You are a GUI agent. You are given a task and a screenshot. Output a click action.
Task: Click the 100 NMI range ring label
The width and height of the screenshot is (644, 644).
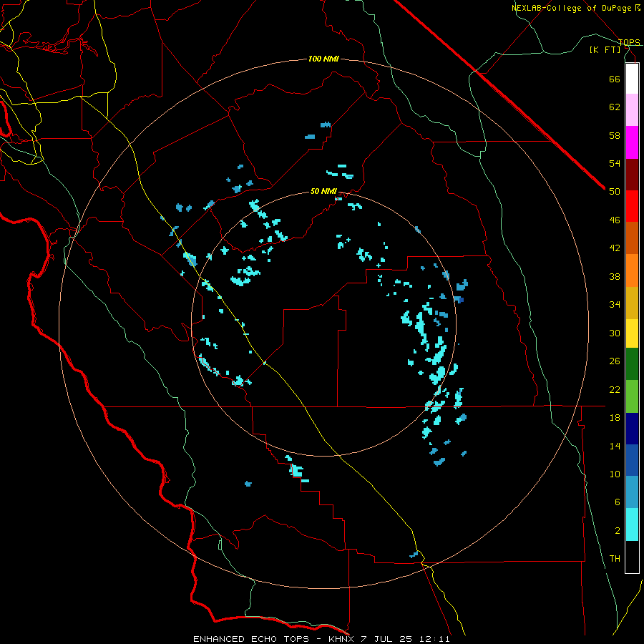click(x=323, y=59)
